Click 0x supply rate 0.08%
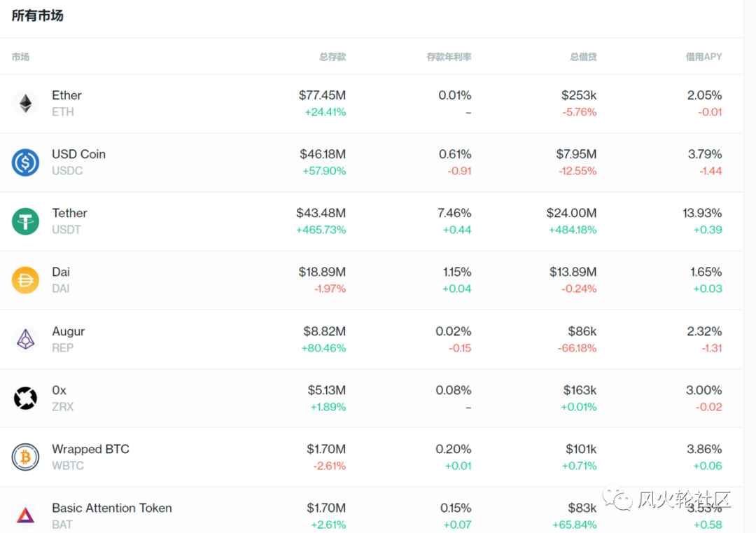 pyautogui.click(x=453, y=389)
